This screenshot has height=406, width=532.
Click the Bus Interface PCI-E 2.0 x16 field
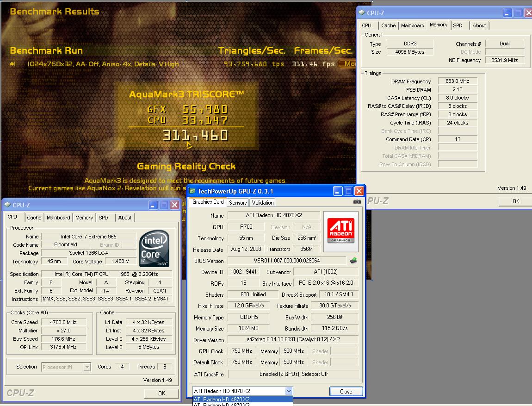(x=326, y=283)
